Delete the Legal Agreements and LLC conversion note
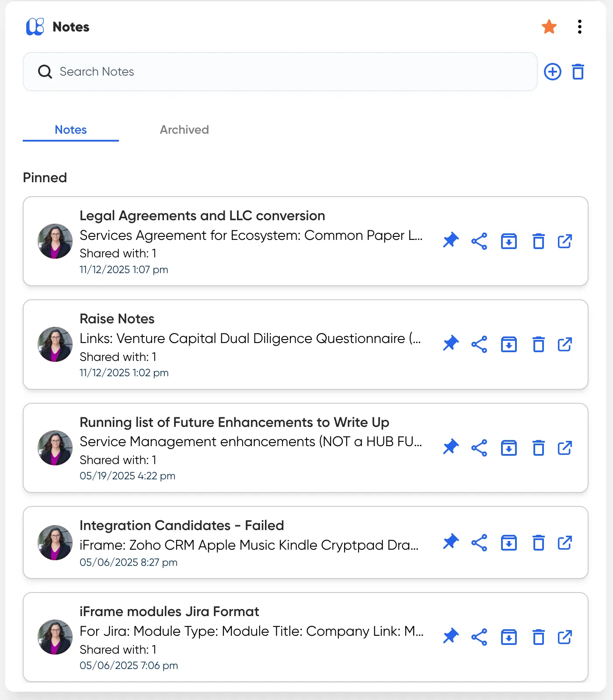 pyautogui.click(x=539, y=241)
